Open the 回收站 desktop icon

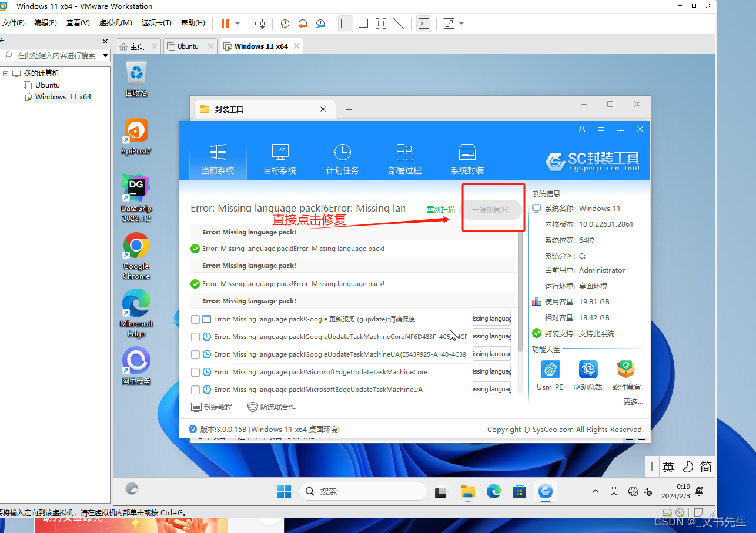pos(136,79)
